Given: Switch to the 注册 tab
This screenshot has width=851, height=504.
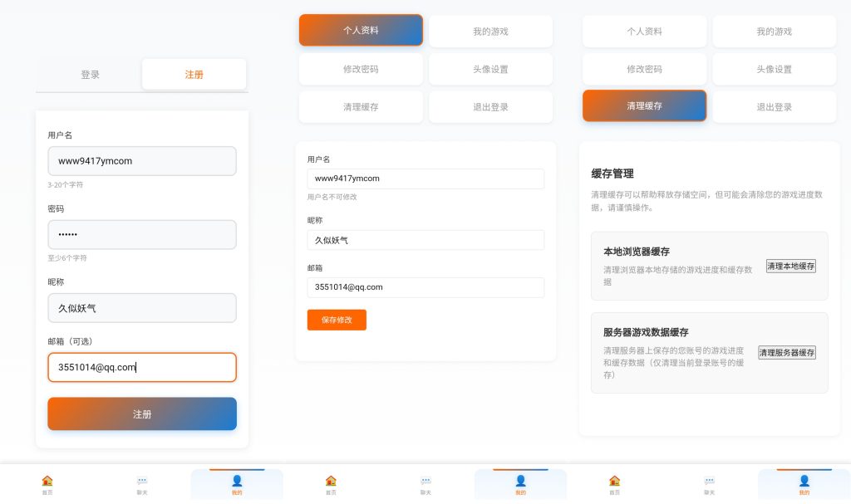Looking at the screenshot, I should coord(194,74).
